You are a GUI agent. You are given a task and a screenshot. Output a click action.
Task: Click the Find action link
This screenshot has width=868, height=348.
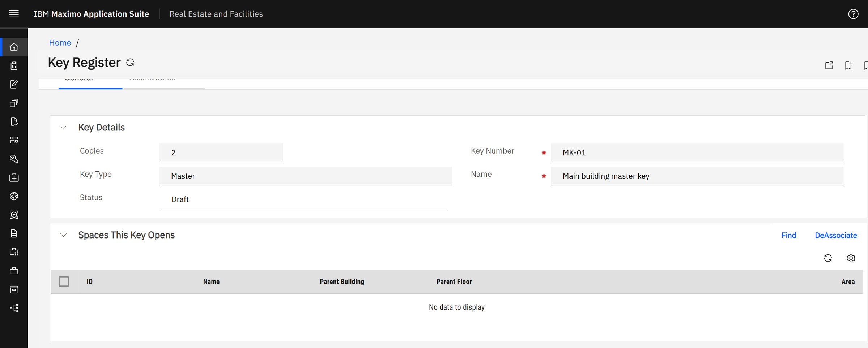point(788,235)
